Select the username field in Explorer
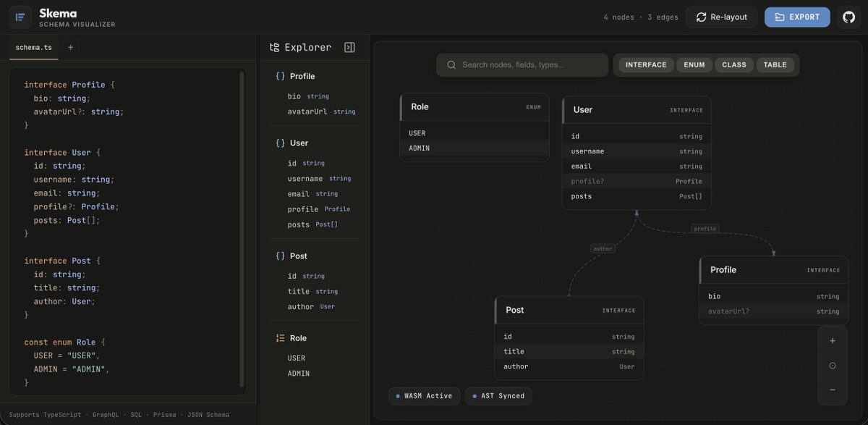The width and height of the screenshot is (868, 425). (321, 178)
